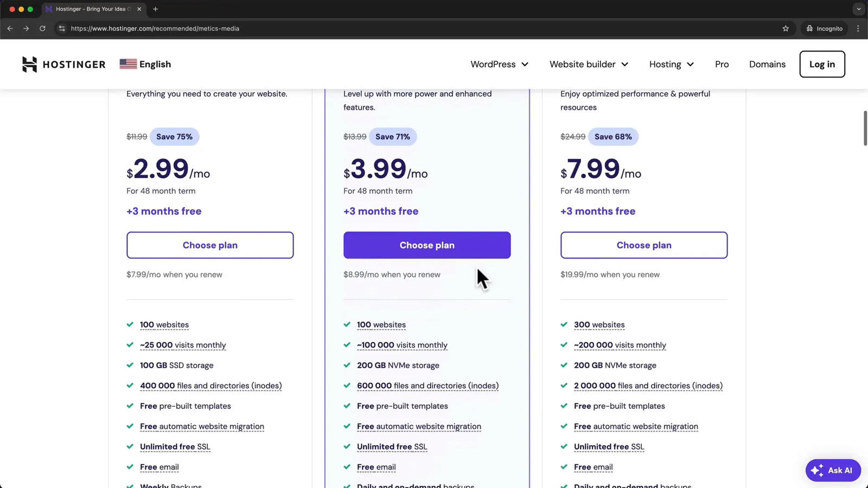Click '2 000 000 files and directories' feature
The image size is (868, 488).
648,386
